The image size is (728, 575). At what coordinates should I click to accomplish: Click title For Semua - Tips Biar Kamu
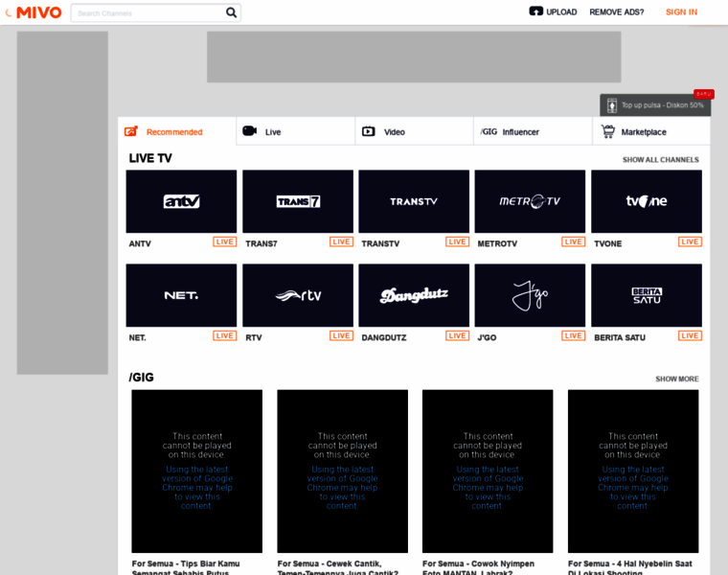186,567
